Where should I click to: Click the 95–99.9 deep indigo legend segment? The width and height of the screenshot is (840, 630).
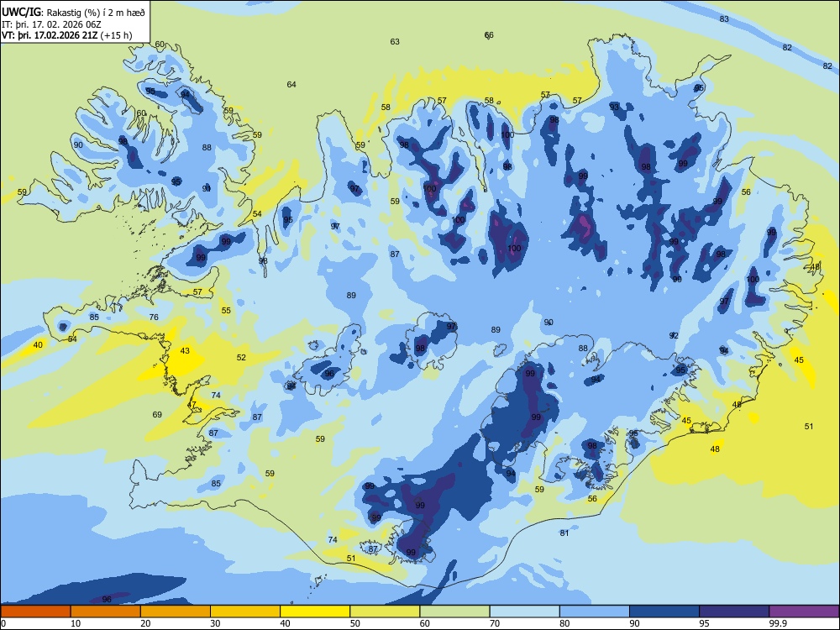pos(734,612)
